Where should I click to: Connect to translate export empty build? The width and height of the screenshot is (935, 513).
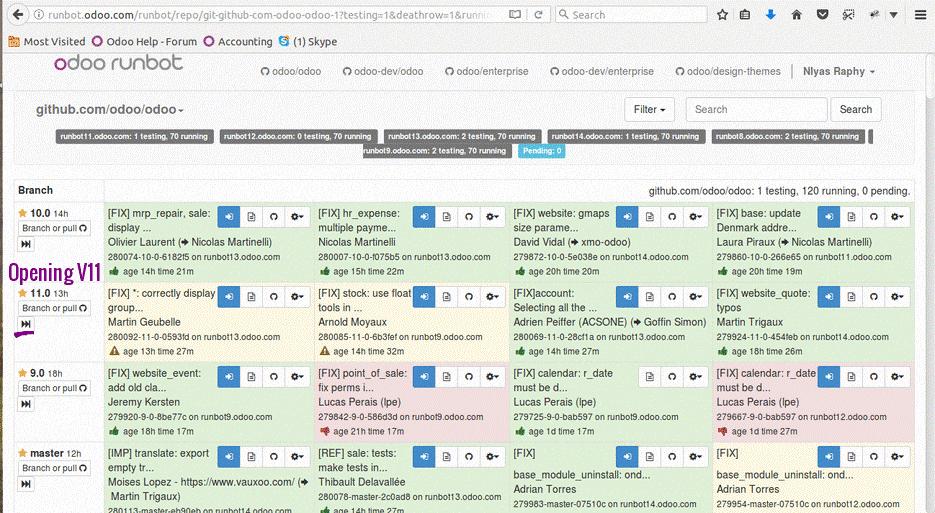tap(228, 456)
